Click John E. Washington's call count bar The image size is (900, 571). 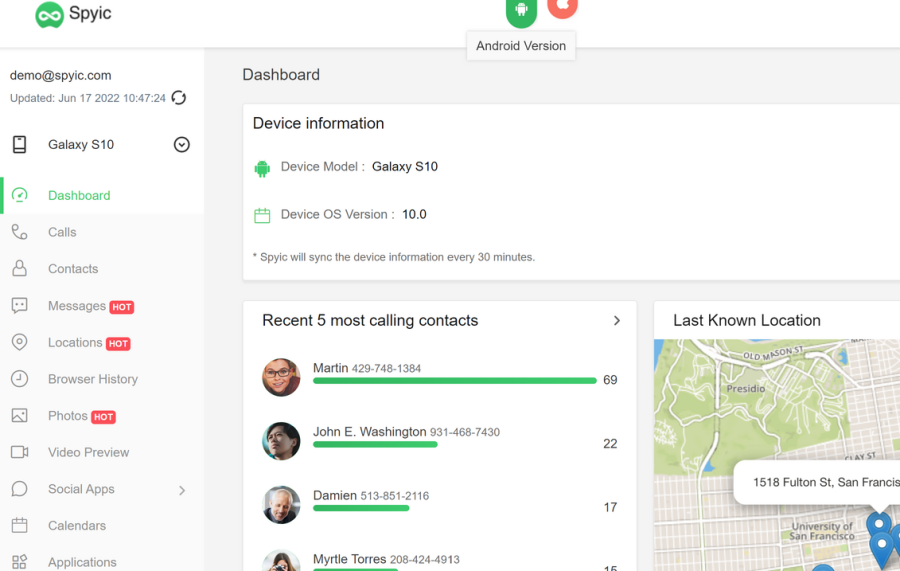tap(375, 445)
